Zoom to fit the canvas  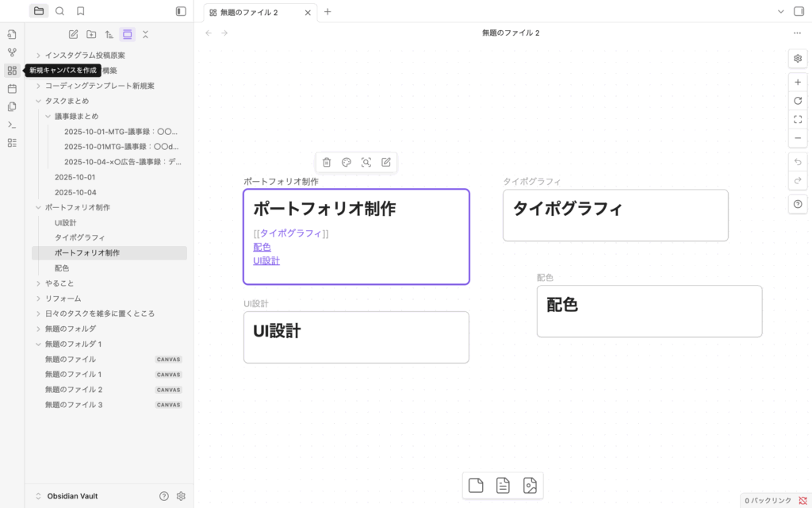798,120
